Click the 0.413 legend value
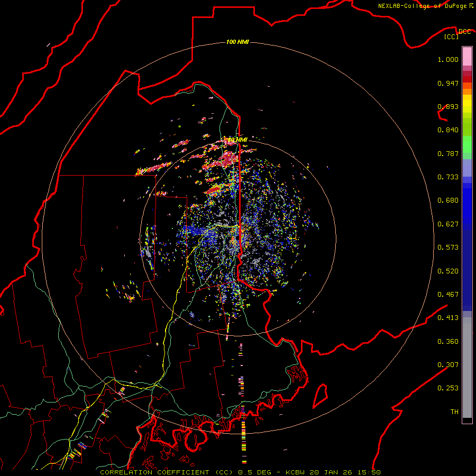Screen dimensions: 476x476 pyautogui.click(x=448, y=318)
